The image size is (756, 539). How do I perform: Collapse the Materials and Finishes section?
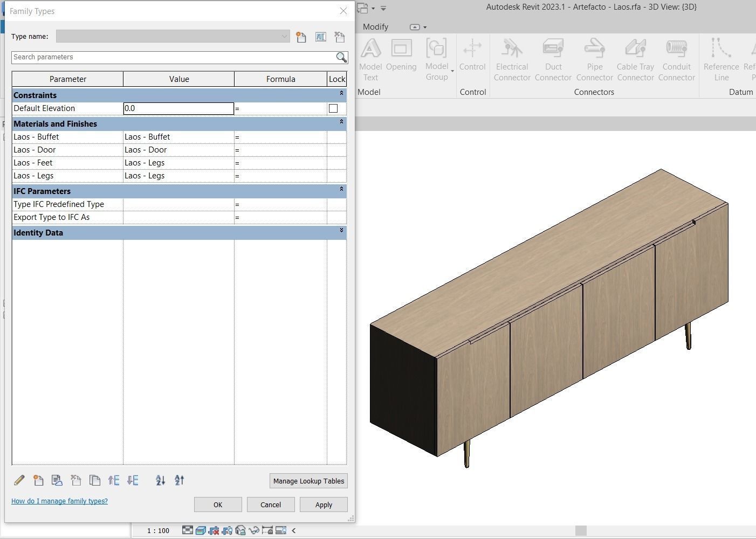pyautogui.click(x=341, y=122)
